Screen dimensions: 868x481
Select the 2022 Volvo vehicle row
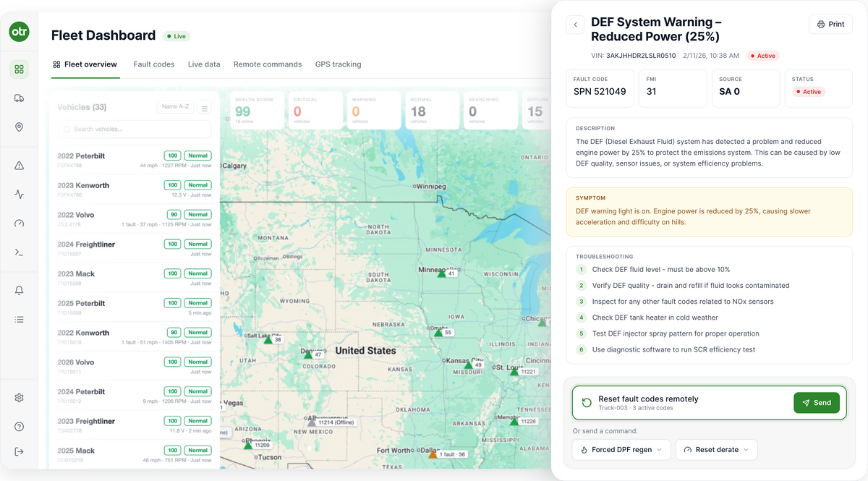coord(135,219)
